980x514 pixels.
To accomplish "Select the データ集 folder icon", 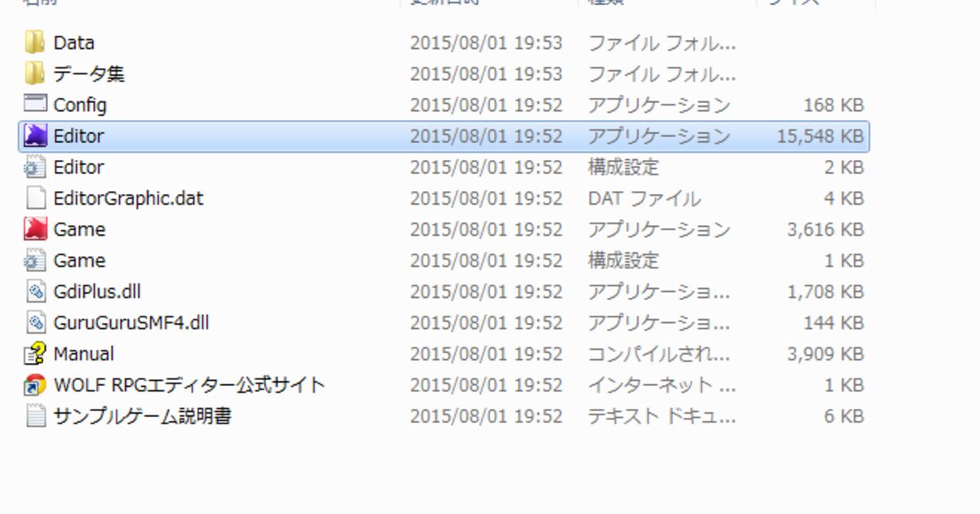I will point(35,73).
